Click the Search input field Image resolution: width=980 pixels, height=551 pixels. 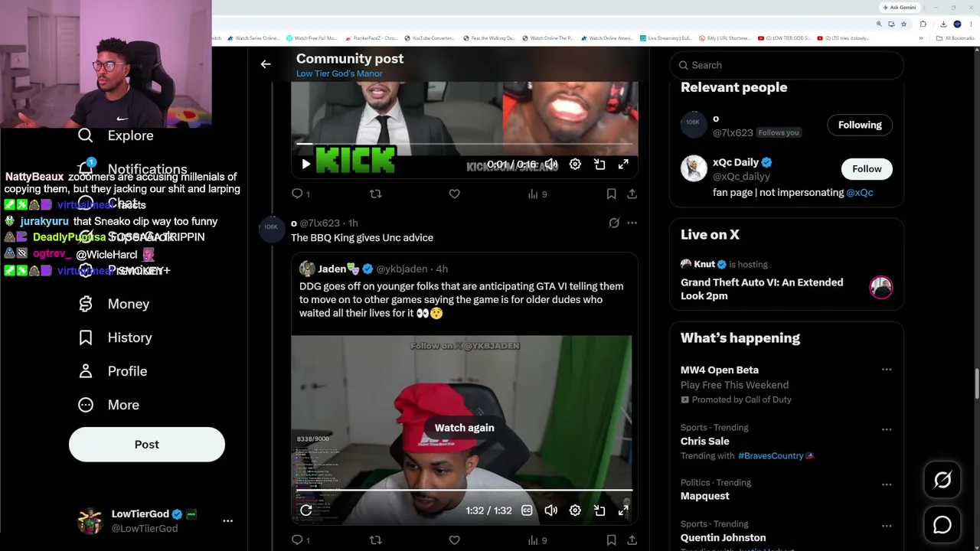(x=787, y=65)
